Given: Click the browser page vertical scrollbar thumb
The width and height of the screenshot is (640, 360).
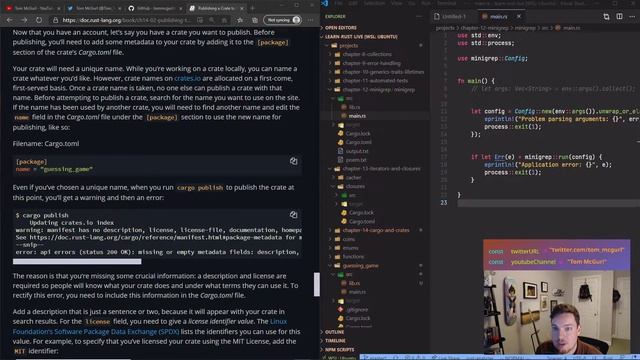Looking at the screenshot, I should [x=317, y=284].
